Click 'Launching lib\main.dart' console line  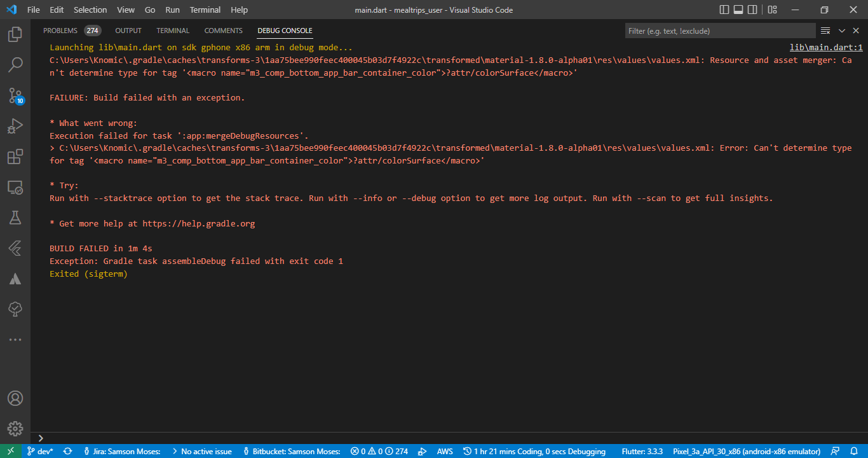pos(201,48)
